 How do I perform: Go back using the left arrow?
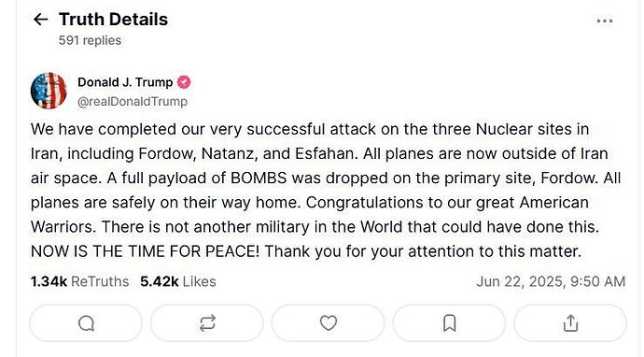41,20
